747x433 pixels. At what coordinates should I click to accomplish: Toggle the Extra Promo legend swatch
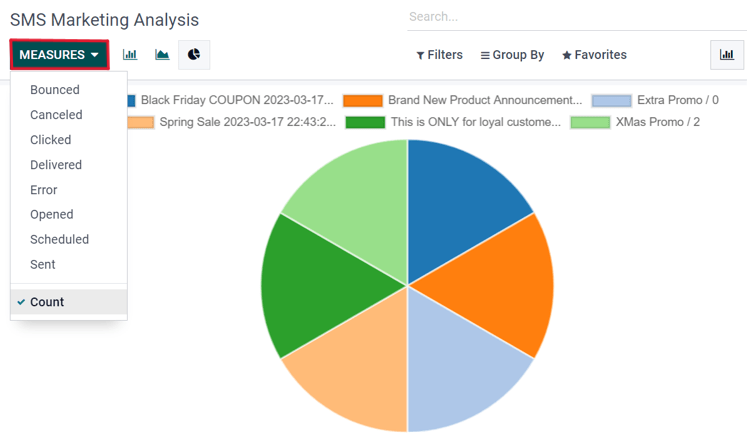611,100
